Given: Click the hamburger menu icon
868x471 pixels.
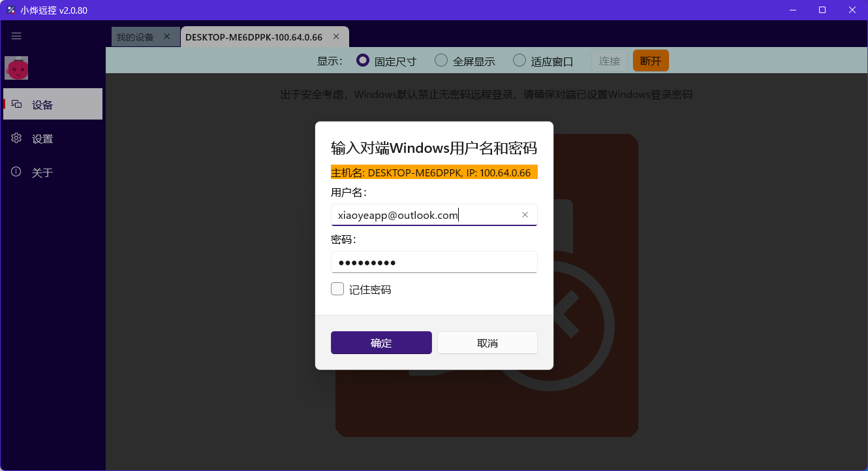Looking at the screenshot, I should [16, 37].
